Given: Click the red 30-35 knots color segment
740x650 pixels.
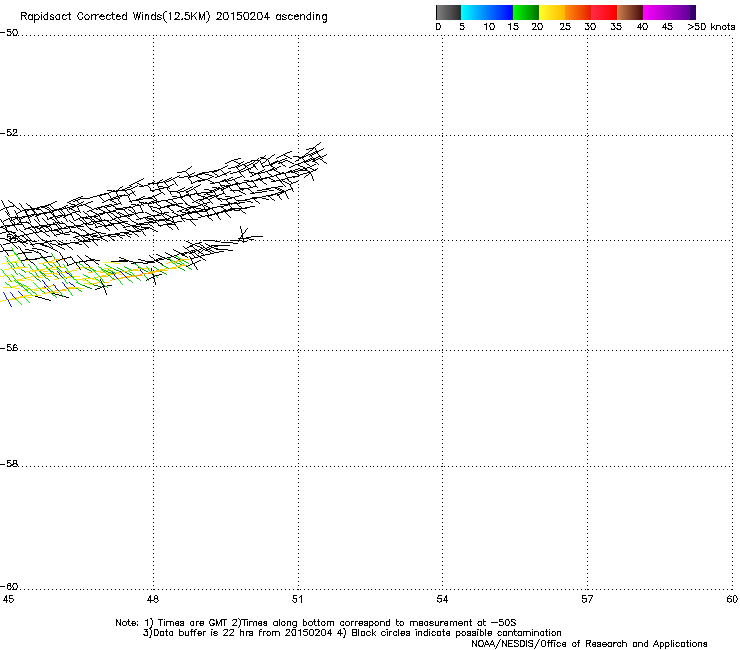Looking at the screenshot, I should pos(604,12).
